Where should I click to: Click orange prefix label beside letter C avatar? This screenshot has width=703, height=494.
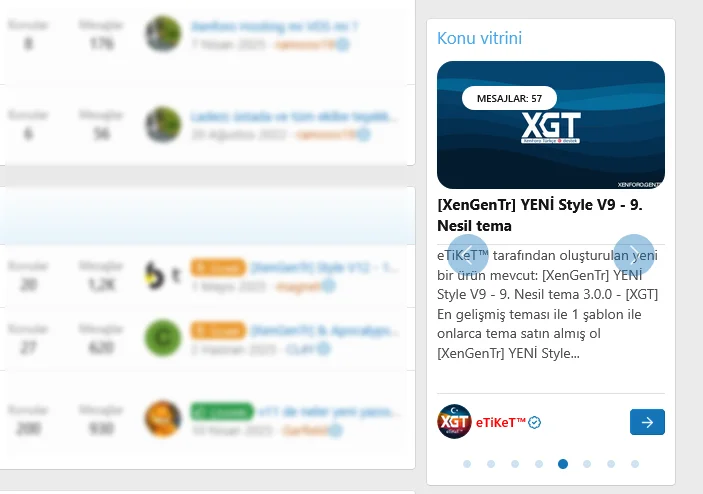[218, 331]
